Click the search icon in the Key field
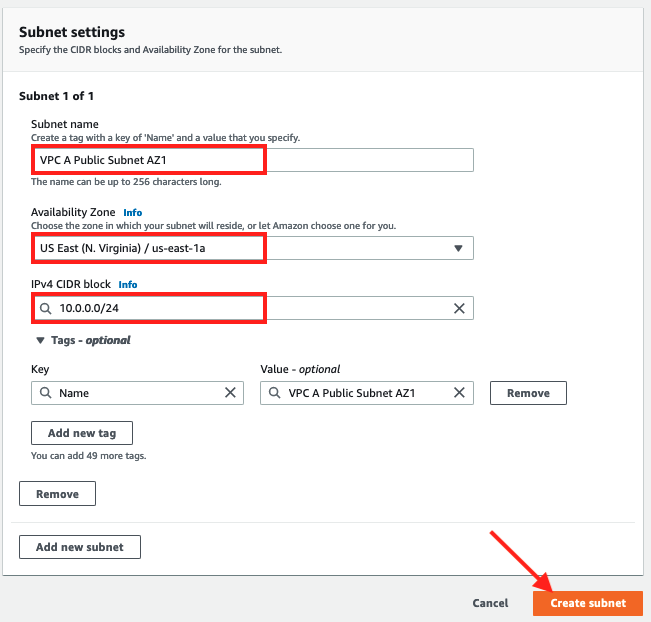 46,393
